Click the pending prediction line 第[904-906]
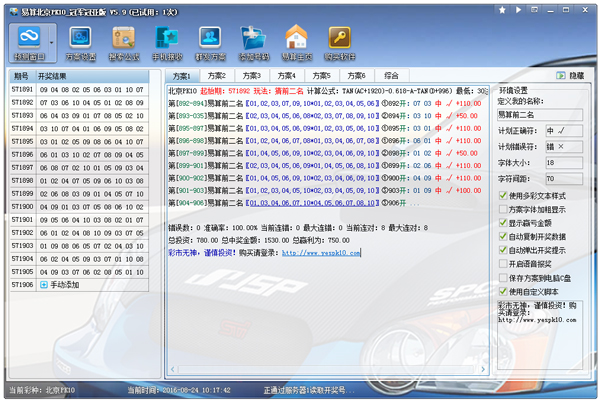600x401 pixels. (x=293, y=203)
